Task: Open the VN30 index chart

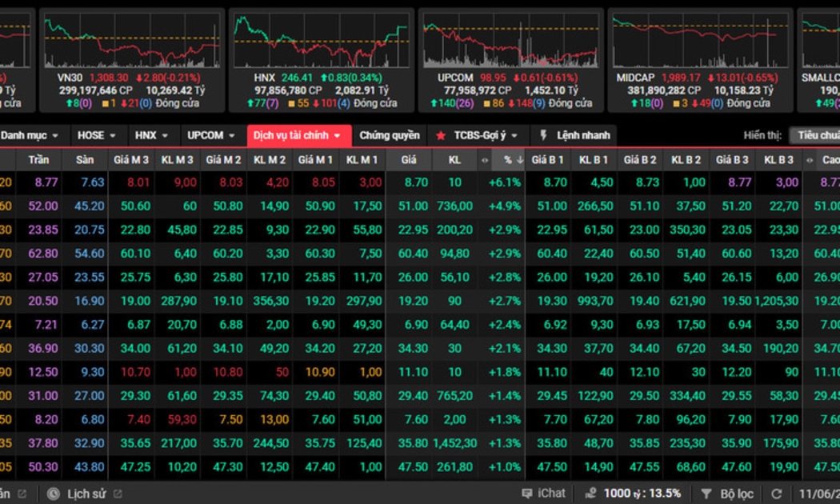Action: 131,40
